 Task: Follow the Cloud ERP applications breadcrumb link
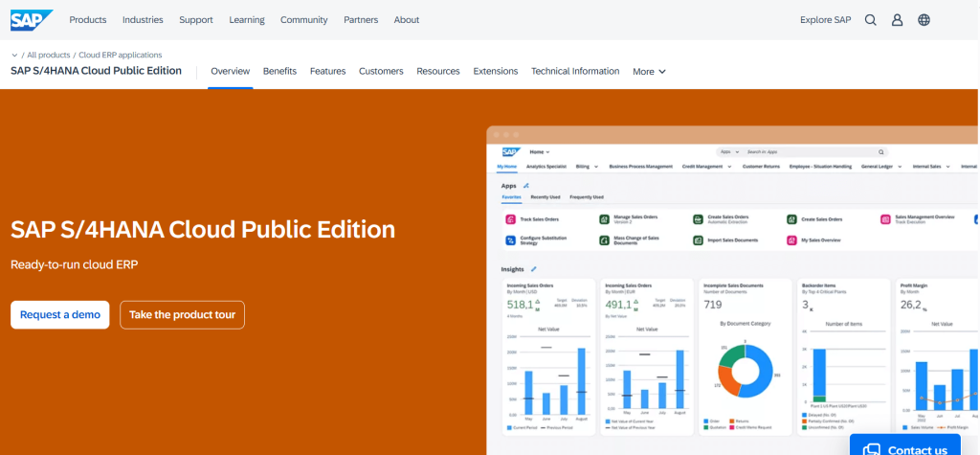pos(120,55)
